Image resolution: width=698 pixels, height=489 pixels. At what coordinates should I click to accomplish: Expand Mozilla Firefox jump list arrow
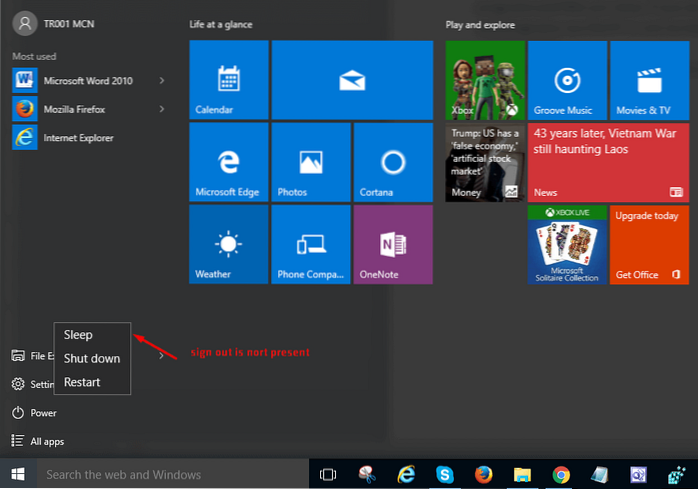click(162, 109)
